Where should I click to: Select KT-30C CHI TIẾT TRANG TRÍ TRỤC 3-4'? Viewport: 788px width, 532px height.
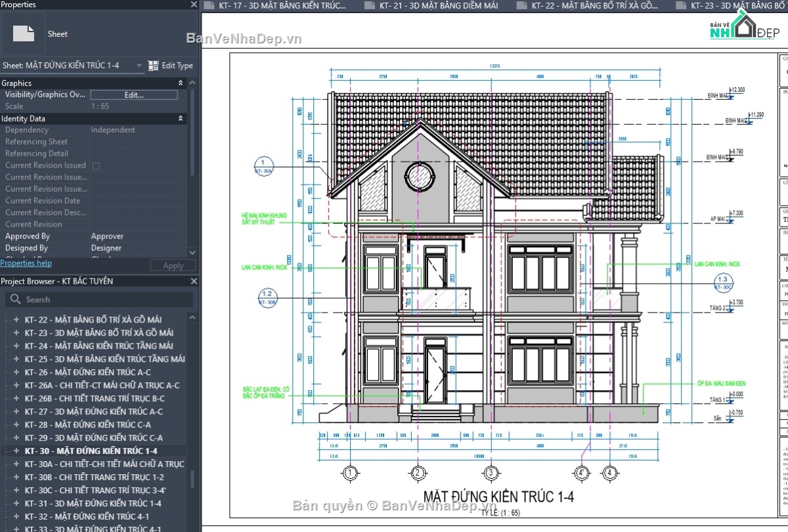pyautogui.click(x=95, y=491)
